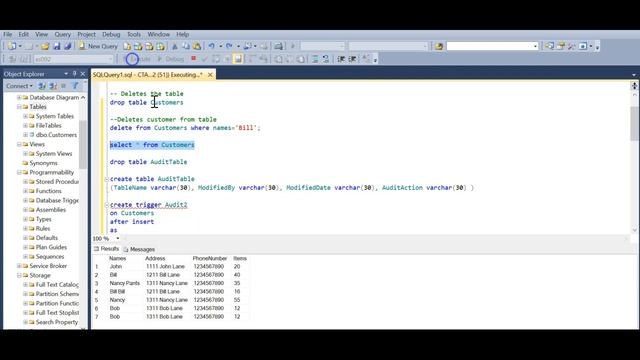This screenshot has width=640, height=360.
Task: Open the Find combo box dropdown arrow
Action: (x=535, y=46)
